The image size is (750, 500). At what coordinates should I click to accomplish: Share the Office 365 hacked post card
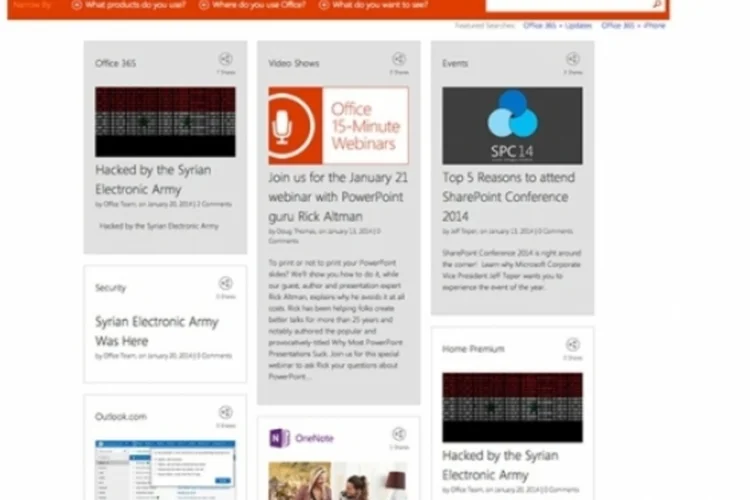click(x=226, y=59)
